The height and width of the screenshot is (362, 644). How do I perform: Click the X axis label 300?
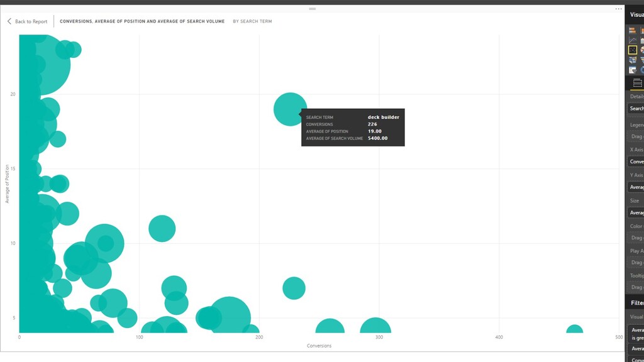[379, 337]
